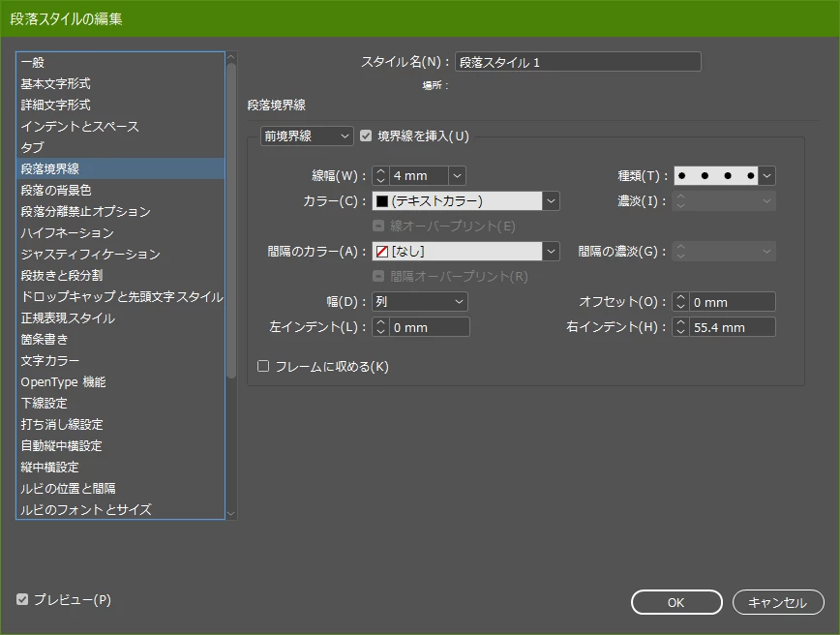Open 段落分離禁止オプション category
Image resolution: width=840 pixels, height=635 pixels.
pos(121,212)
